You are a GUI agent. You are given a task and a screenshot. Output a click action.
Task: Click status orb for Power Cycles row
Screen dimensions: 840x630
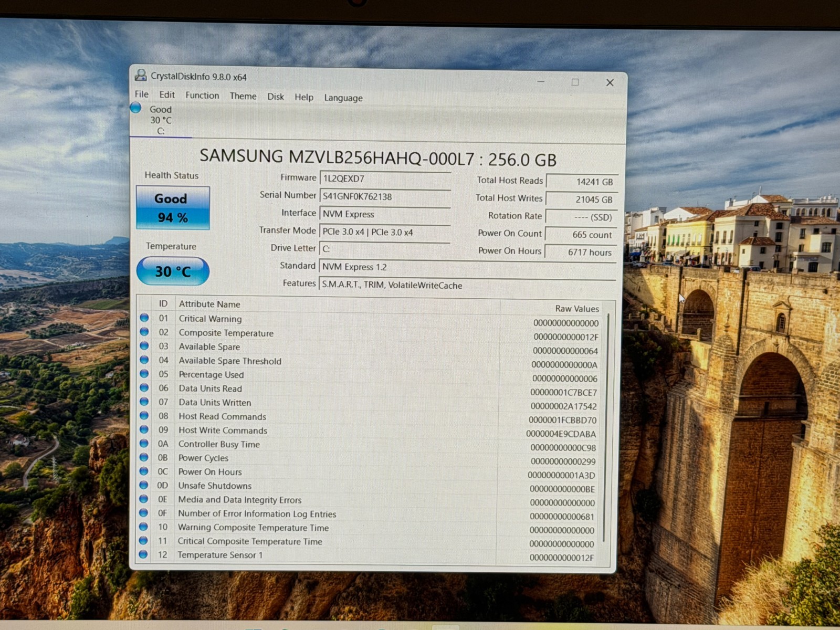[144, 457]
